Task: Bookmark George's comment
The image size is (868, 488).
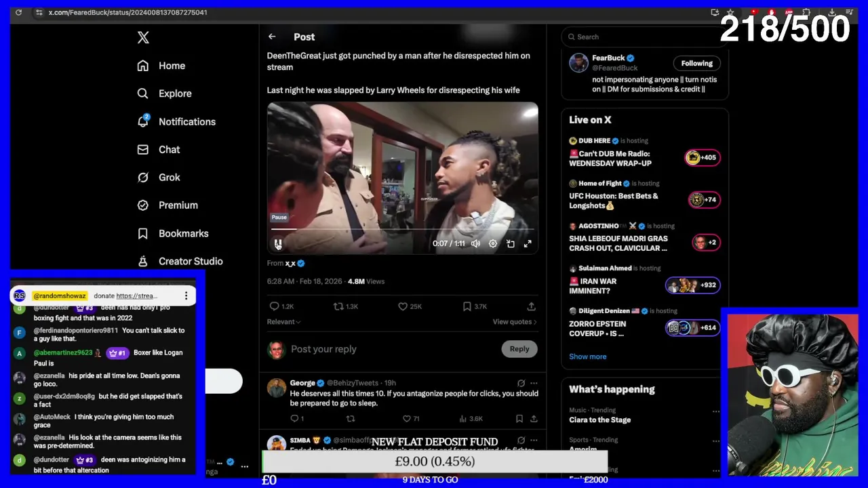Action: pos(519,419)
